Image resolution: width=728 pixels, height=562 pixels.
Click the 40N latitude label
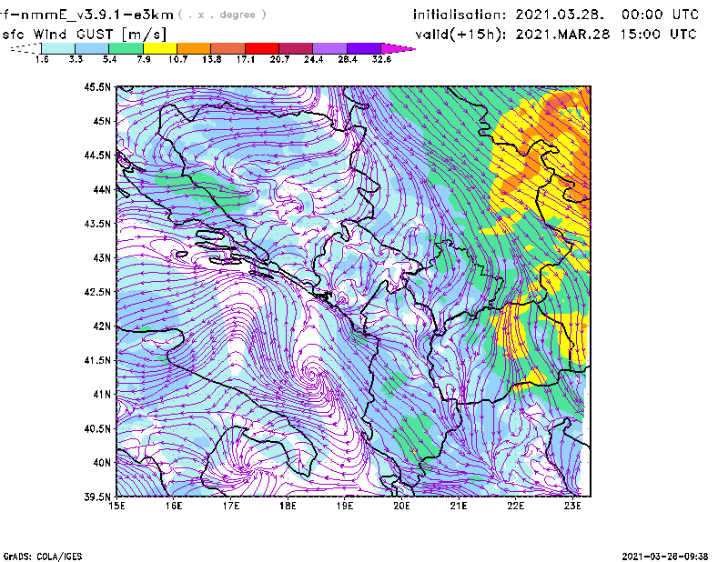[102, 463]
